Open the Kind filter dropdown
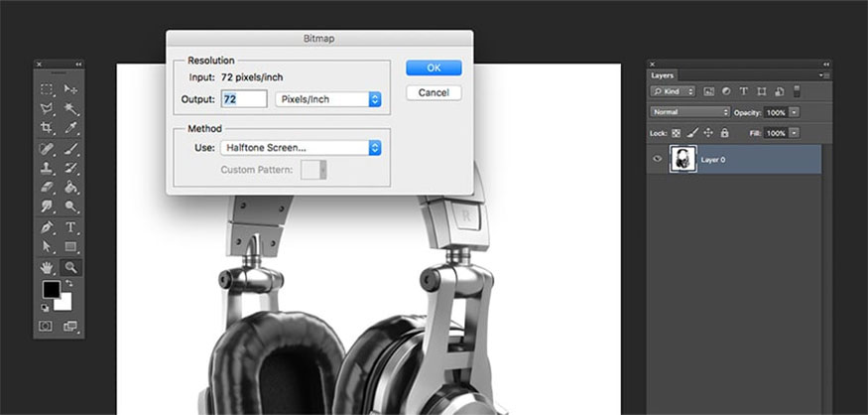The image size is (868, 415). pyautogui.click(x=673, y=91)
